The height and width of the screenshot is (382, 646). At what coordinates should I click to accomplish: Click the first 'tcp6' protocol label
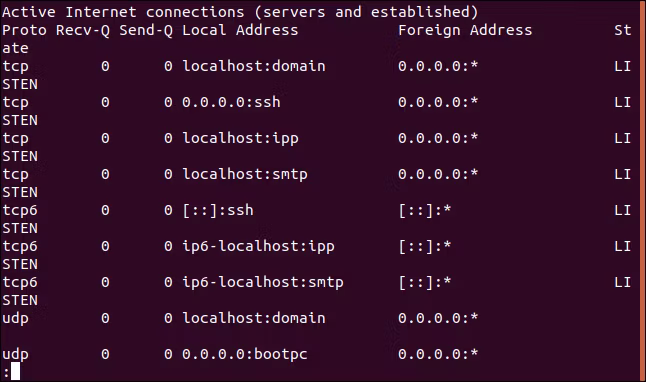click(x=20, y=211)
